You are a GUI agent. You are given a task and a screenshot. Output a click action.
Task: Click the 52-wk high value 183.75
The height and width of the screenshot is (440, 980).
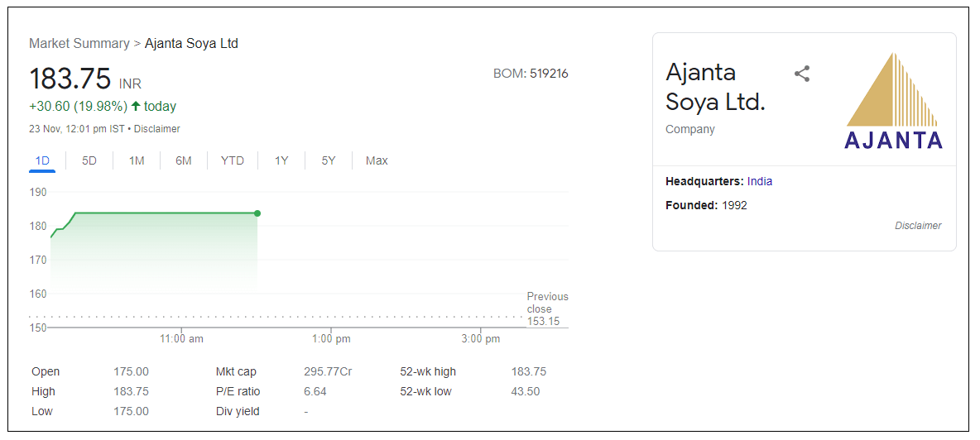528,371
